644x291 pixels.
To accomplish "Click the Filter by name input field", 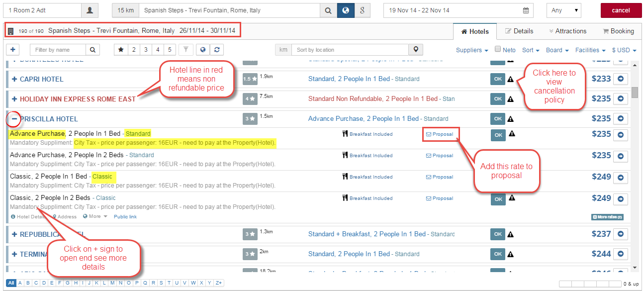I will [58, 50].
